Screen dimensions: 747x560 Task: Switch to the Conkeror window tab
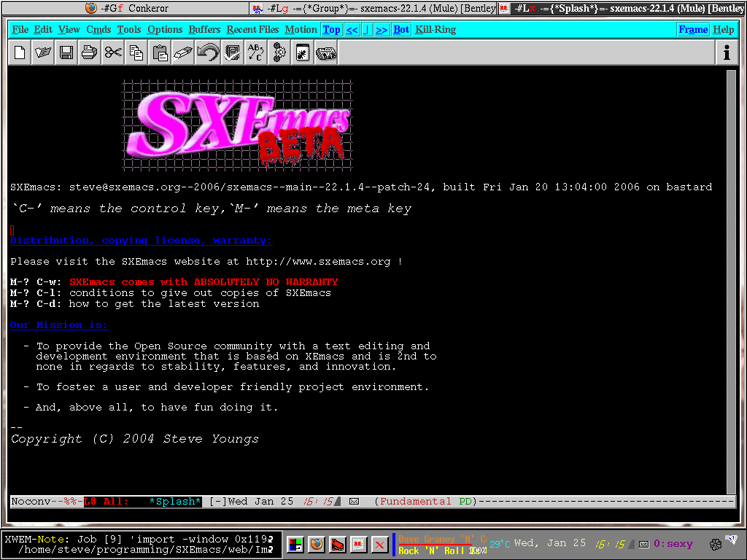[x=125, y=8]
